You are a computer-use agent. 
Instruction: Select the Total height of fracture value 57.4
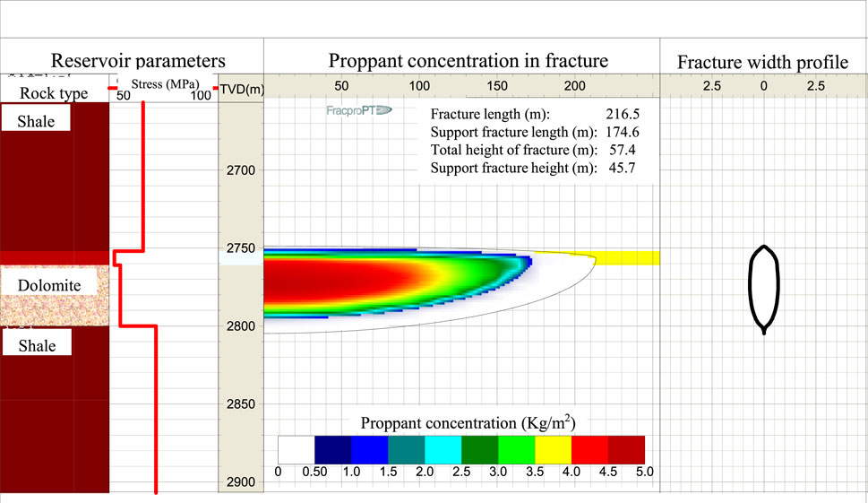pos(623,150)
